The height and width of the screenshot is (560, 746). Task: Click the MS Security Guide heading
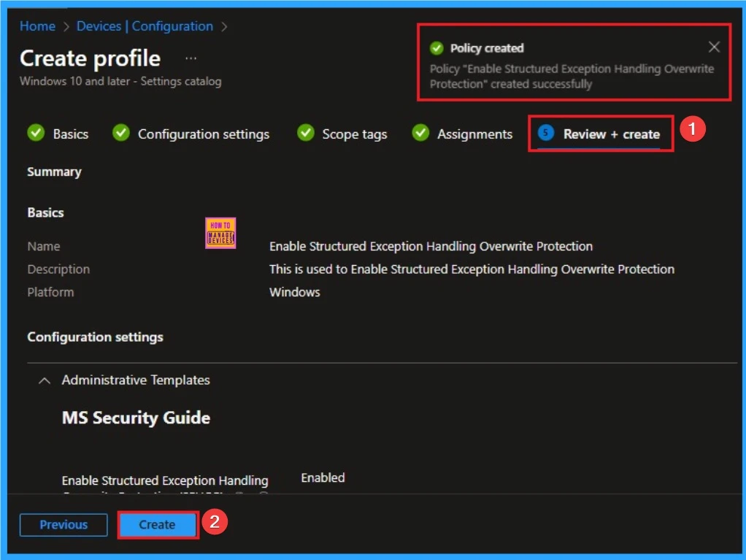(136, 418)
